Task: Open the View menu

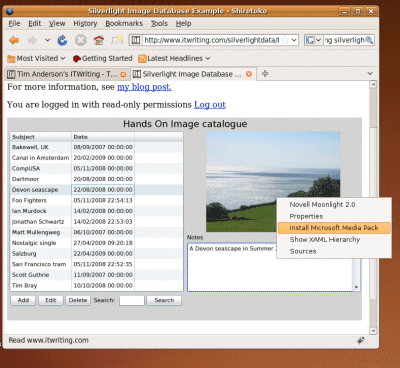Action: [x=57, y=24]
